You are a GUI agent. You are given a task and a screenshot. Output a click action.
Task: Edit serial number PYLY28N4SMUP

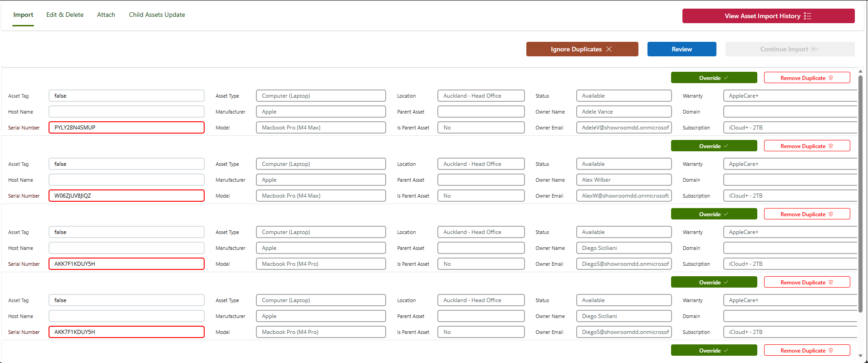point(127,128)
